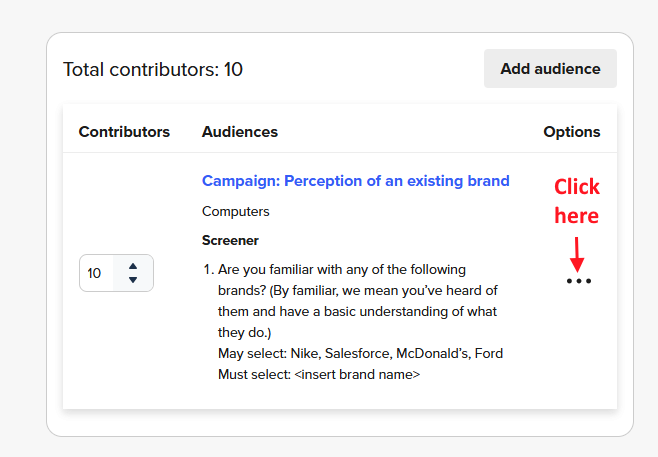Image resolution: width=658 pixels, height=457 pixels.
Task: Click the bold Screener label
Action: point(230,241)
